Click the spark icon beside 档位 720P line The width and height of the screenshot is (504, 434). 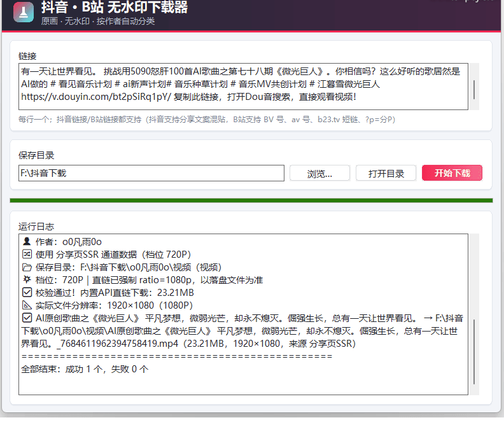27,280
